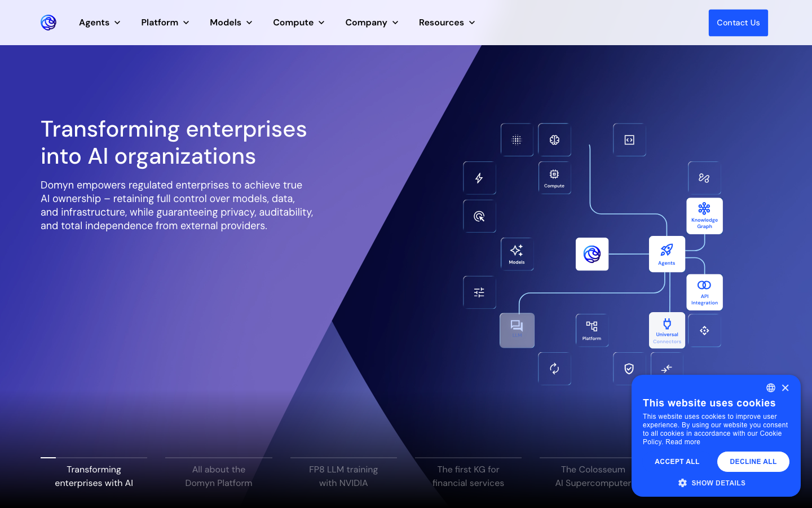The width and height of the screenshot is (812, 508).
Task: Select the Platform diagram tile
Action: pos(592,330)
